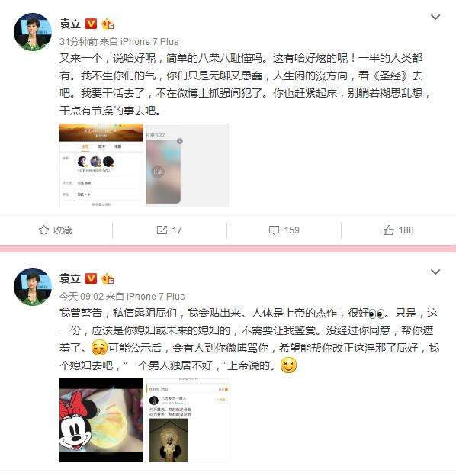Screen dimensions: 456x476
Task: Open blurred image thumbnail in first post
Action: (x=188, y=166)
